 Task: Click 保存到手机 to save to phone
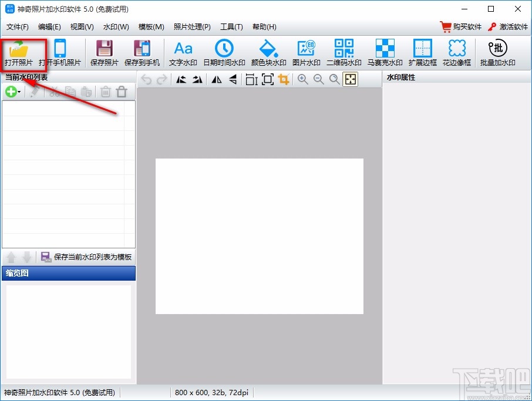142,53
